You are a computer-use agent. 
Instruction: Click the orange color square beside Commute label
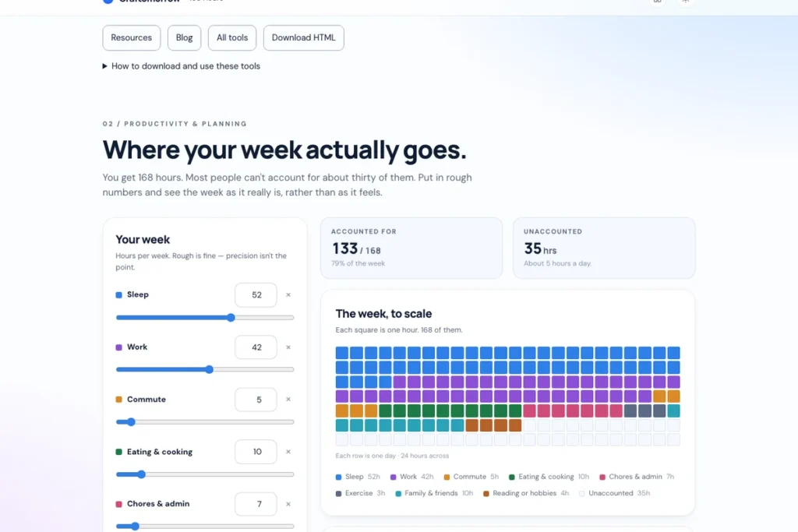(118, 400)
